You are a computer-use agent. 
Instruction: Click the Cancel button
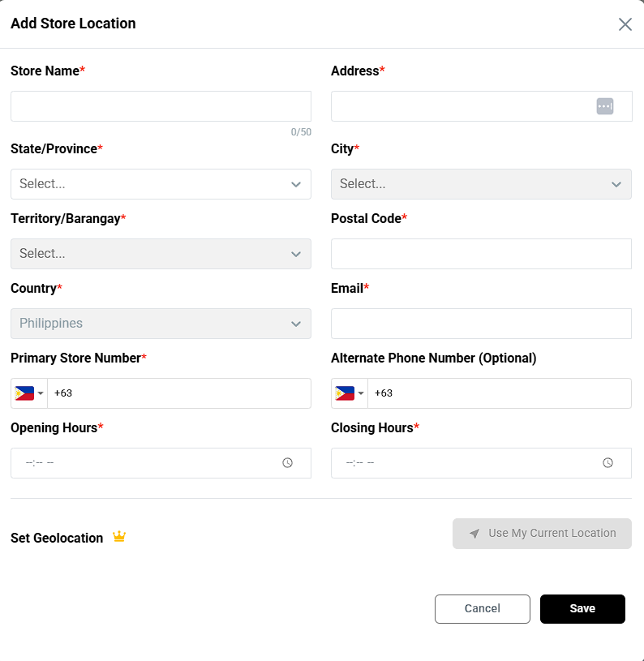pyautogui.click(x=482, y=609)
